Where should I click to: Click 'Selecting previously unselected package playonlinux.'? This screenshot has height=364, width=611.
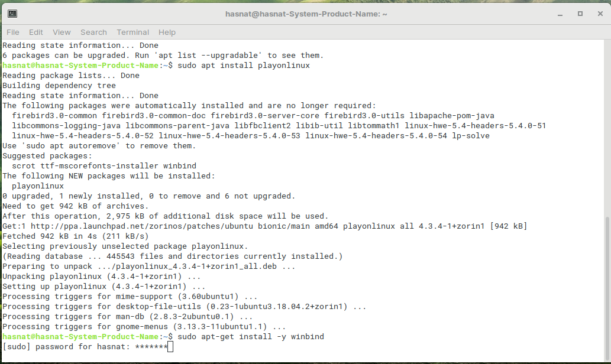point(125,246)
